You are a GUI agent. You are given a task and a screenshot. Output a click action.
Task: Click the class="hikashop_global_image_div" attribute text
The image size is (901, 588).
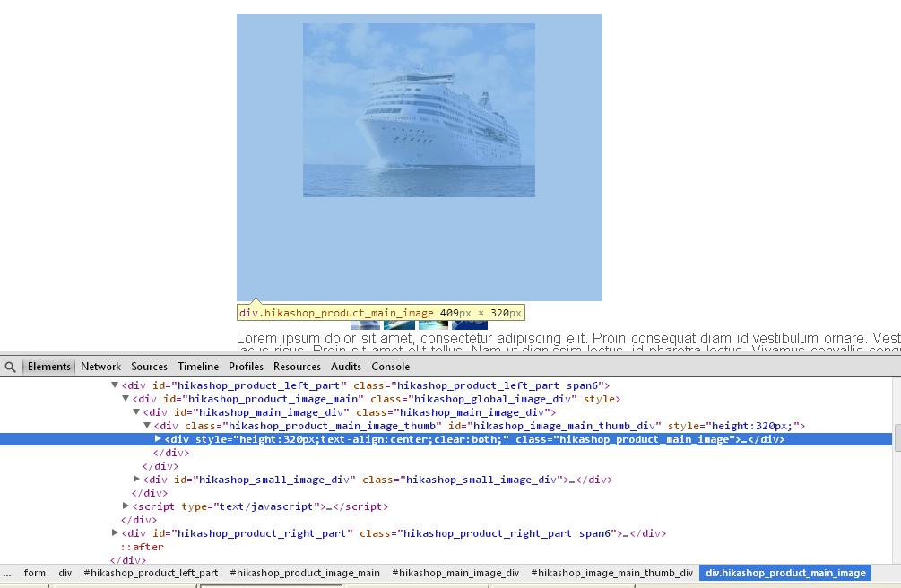(473, 399)
